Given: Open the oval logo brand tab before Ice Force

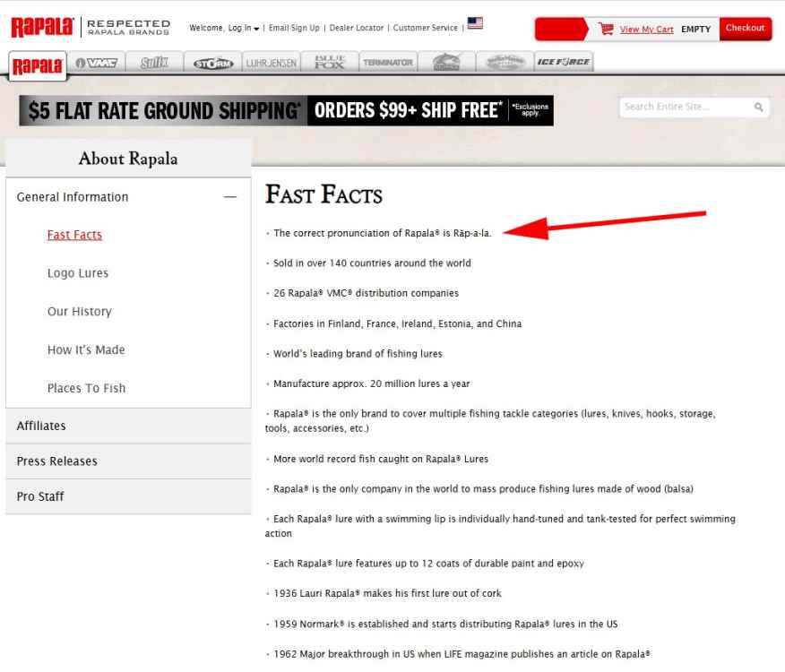Looking at the screenshot, I should [505, 63].
